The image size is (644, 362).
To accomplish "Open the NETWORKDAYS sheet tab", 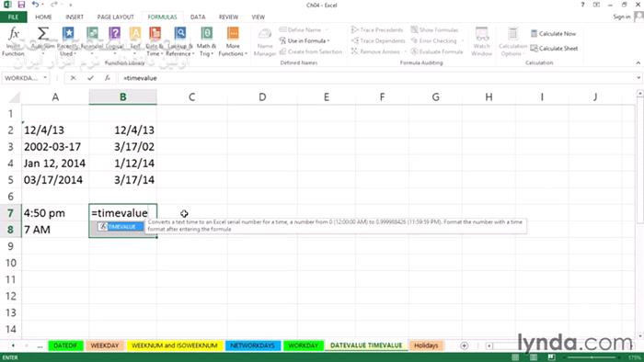I will 252,345.
